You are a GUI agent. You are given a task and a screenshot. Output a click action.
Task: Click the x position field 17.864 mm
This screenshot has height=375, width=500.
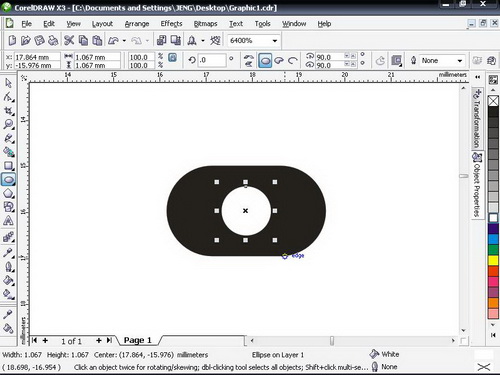click(x=37, y=57)
